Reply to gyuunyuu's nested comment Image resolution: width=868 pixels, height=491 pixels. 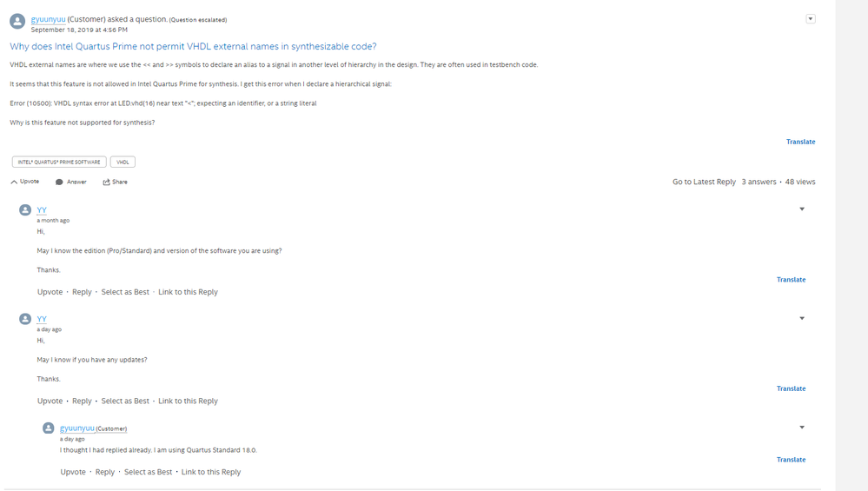pyautogui.click(x=105, y=472)
